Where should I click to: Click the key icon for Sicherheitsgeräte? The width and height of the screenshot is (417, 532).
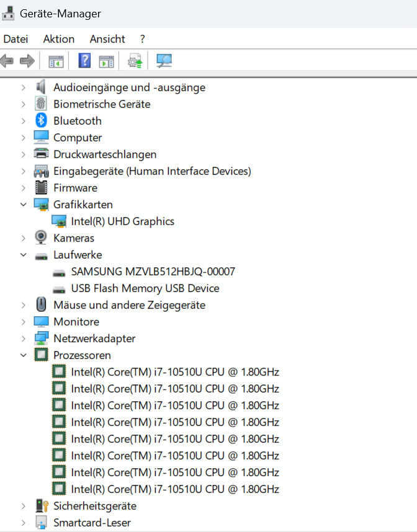(x=42, y=505)
